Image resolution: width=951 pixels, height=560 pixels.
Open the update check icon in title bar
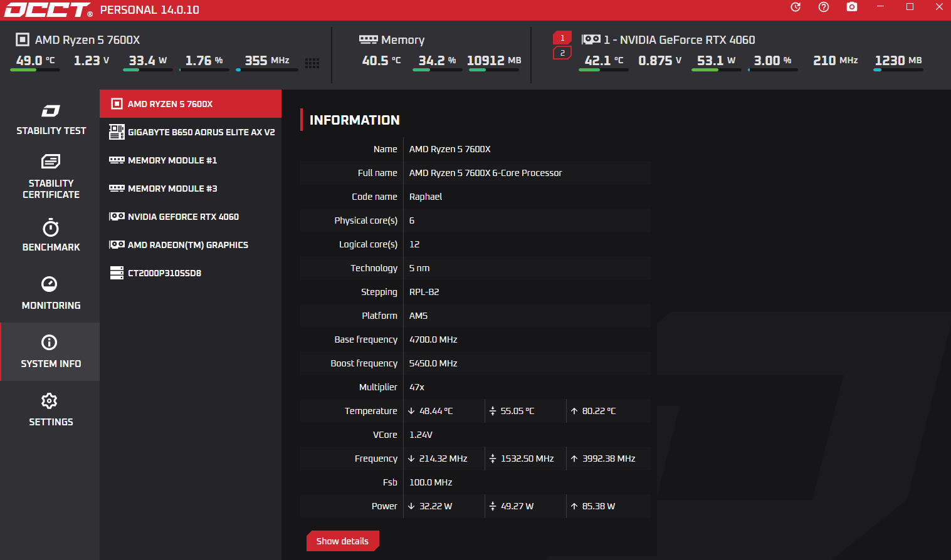(x=796, y=7)
